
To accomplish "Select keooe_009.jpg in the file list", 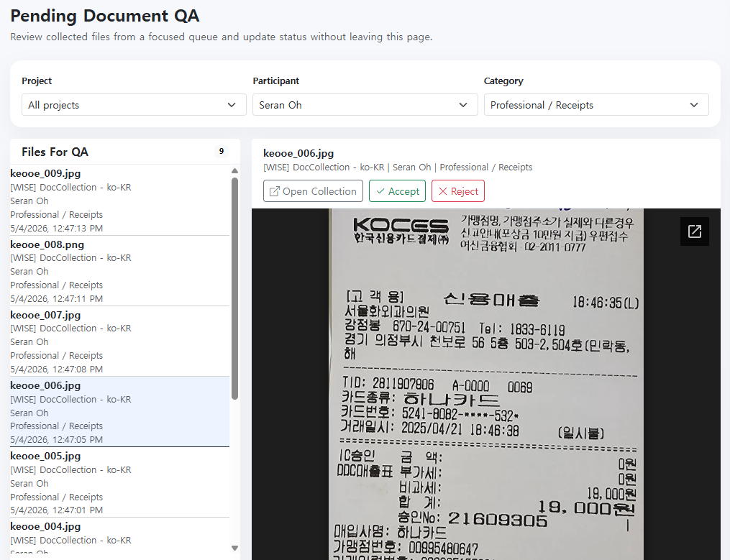I will [x=119, y=200].
